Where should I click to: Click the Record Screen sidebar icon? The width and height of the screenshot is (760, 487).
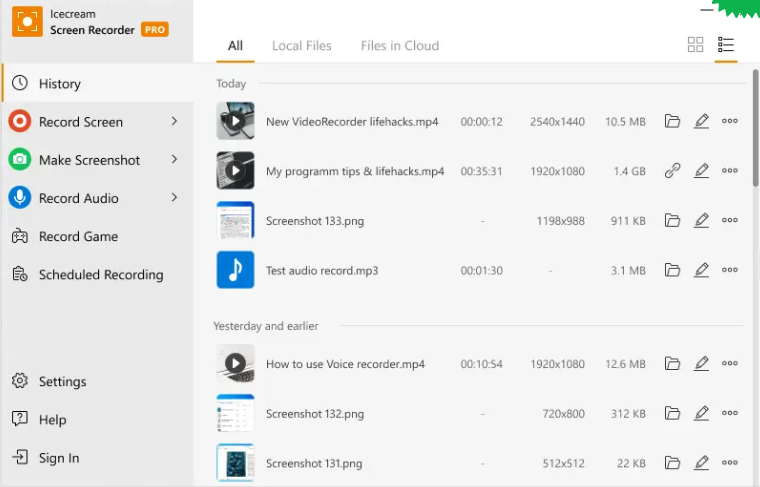19,122
